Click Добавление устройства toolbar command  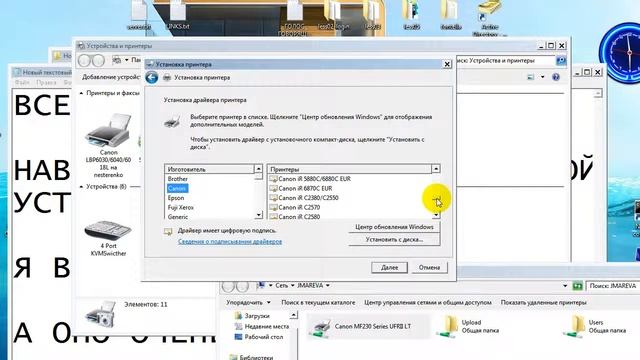click(x=111, y=77)
